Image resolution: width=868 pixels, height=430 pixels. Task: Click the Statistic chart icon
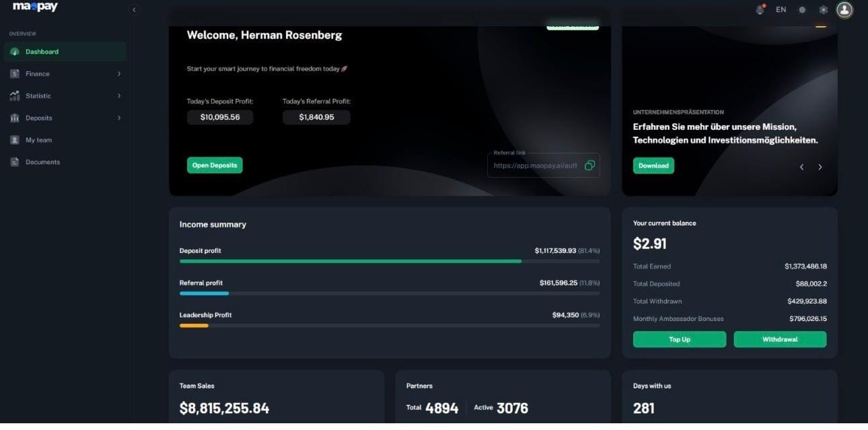point(15,96)
